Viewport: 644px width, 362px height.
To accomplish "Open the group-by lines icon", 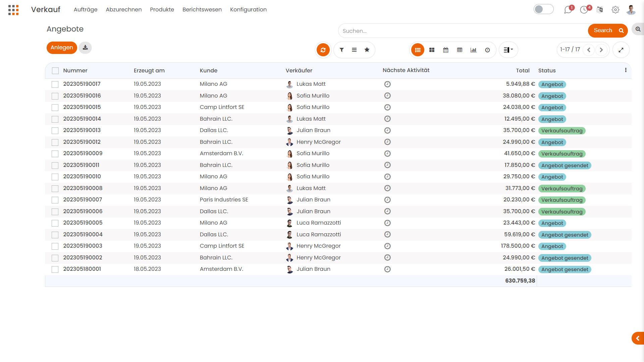I will (354, 50).
